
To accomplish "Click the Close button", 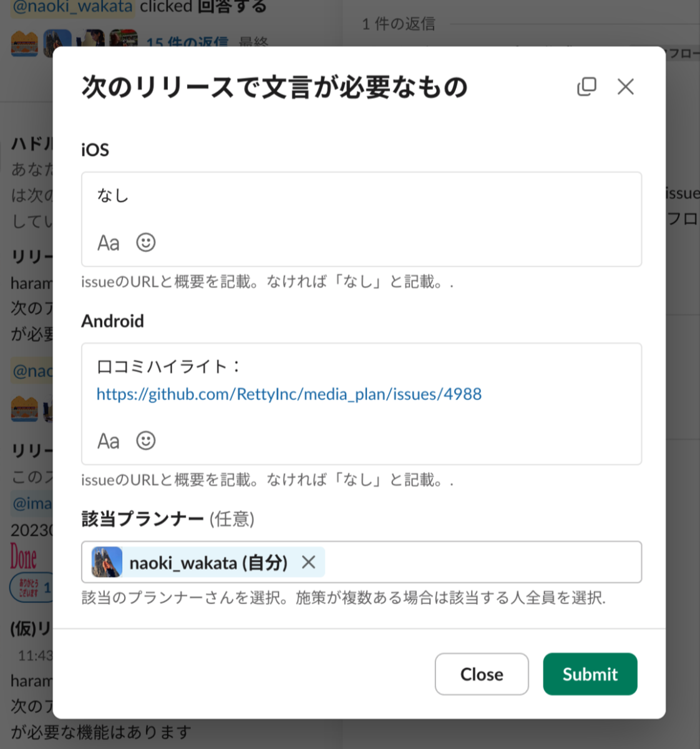I will (x=482, y=674).
